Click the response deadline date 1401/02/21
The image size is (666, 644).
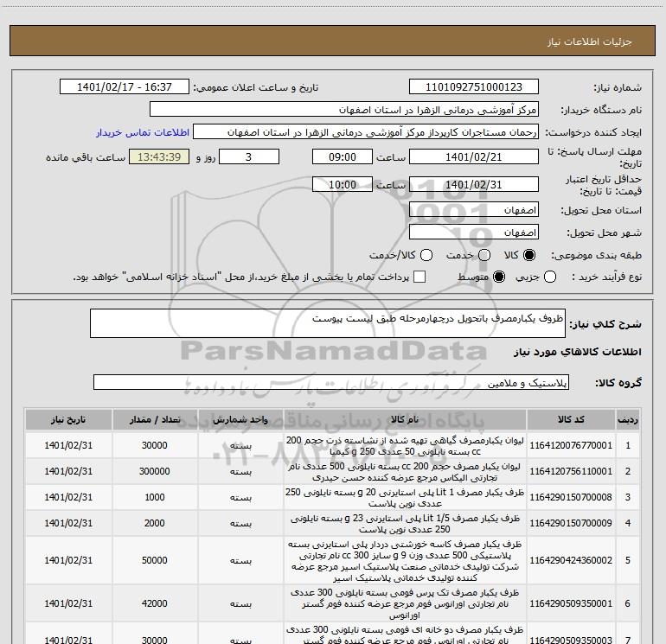pos(474,157)
